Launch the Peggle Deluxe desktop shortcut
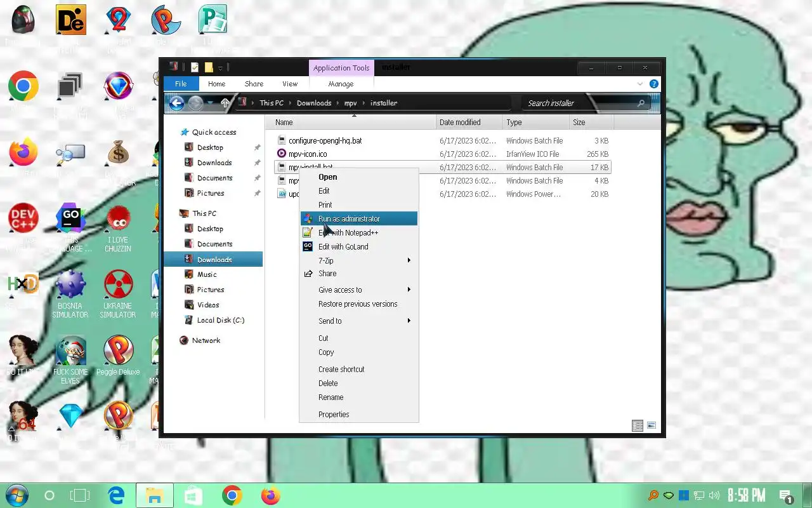Image resolution: width=812 pixels, height=508 pixels. point(118,356)
